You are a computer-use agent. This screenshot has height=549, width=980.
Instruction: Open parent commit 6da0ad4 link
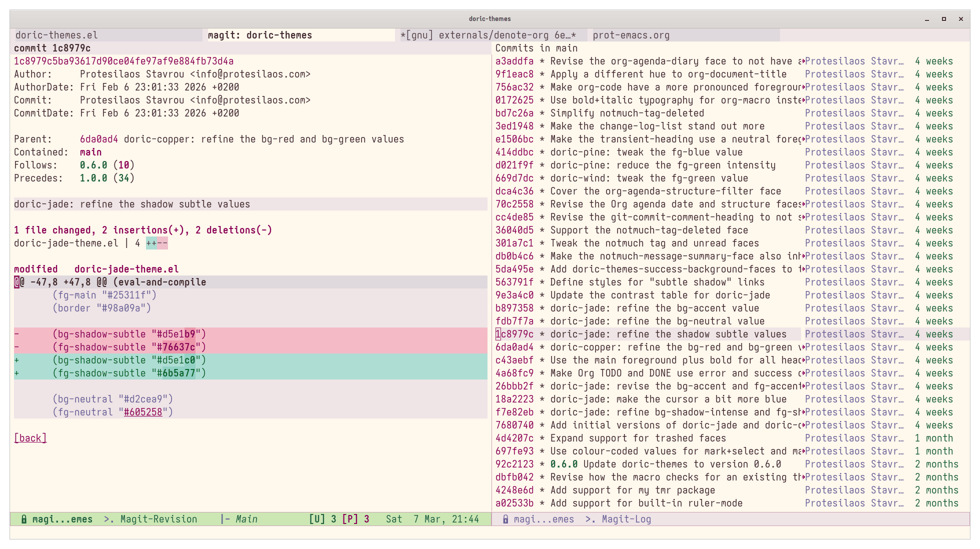(x=99, y=139)
